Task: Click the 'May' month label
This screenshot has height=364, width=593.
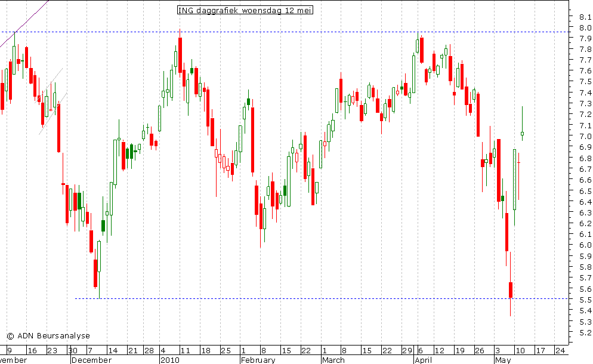Action: 503,360
